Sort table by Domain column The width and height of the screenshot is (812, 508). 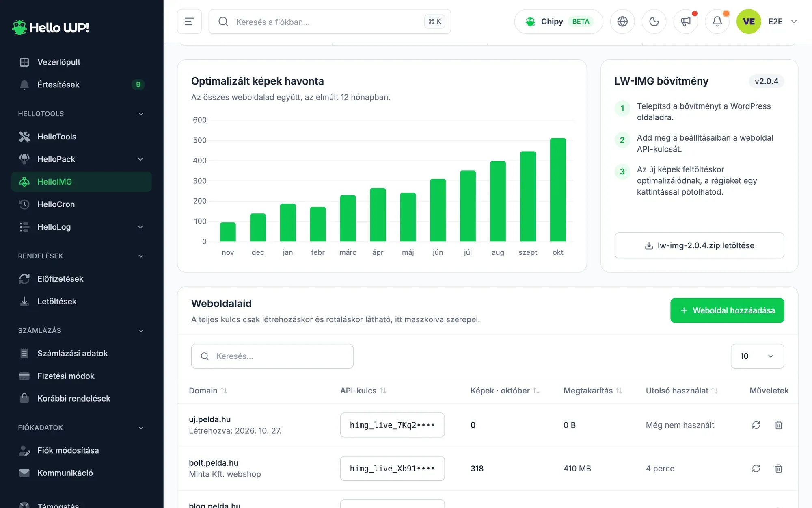tap(208, 391)
